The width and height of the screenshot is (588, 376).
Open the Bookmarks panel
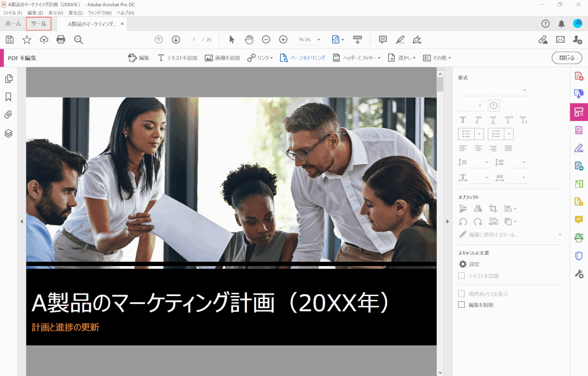click(x=8, y=96)
